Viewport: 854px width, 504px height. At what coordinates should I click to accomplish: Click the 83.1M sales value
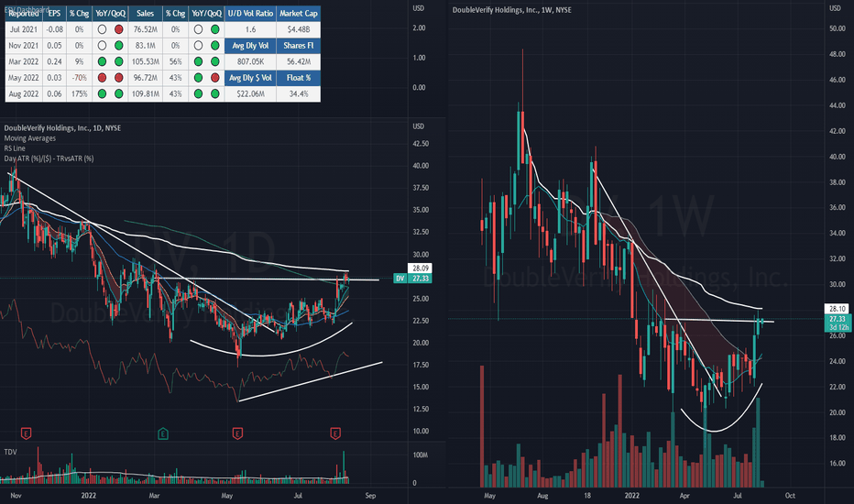pyautogui.click(x=146, y=46)
